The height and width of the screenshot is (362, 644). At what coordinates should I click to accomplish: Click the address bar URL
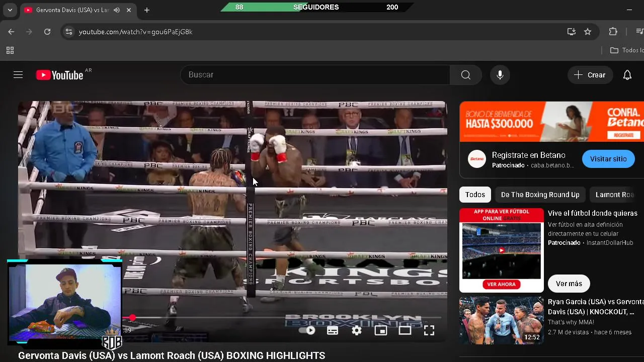pyautogui.click(x=135, y=32)
